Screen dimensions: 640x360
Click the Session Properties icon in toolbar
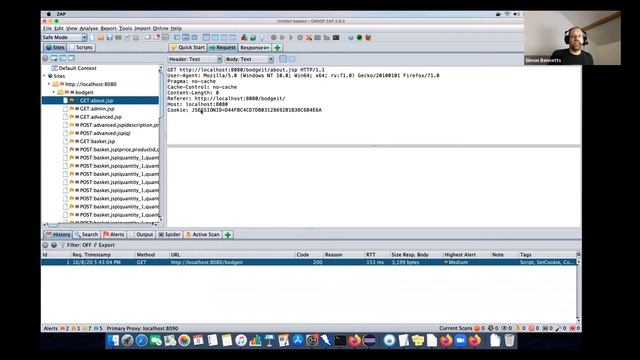(127, 38)
